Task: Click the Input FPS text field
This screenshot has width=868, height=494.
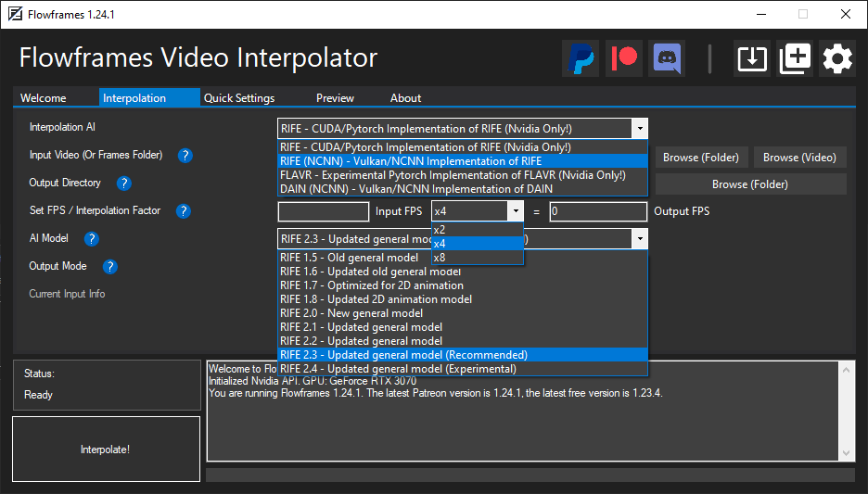Action: (x=324, y=211)
